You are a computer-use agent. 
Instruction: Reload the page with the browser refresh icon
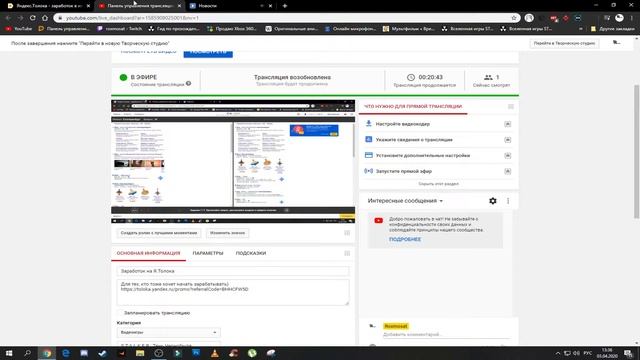33,18
